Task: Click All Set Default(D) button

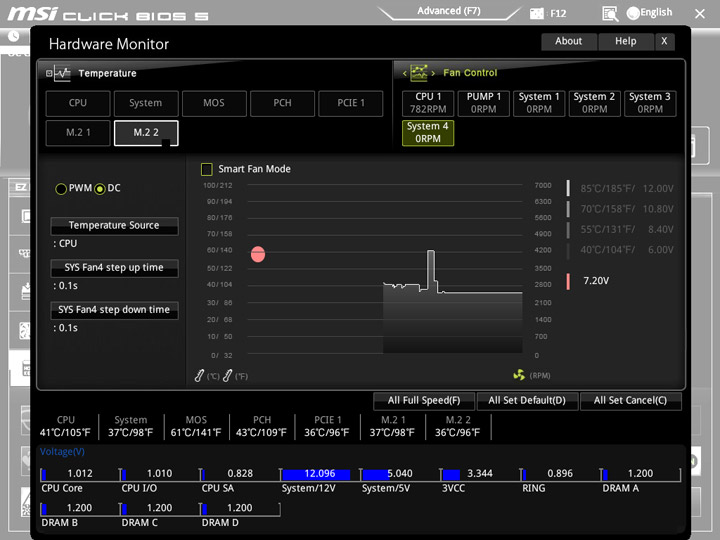Action: [x=527, y=401]
